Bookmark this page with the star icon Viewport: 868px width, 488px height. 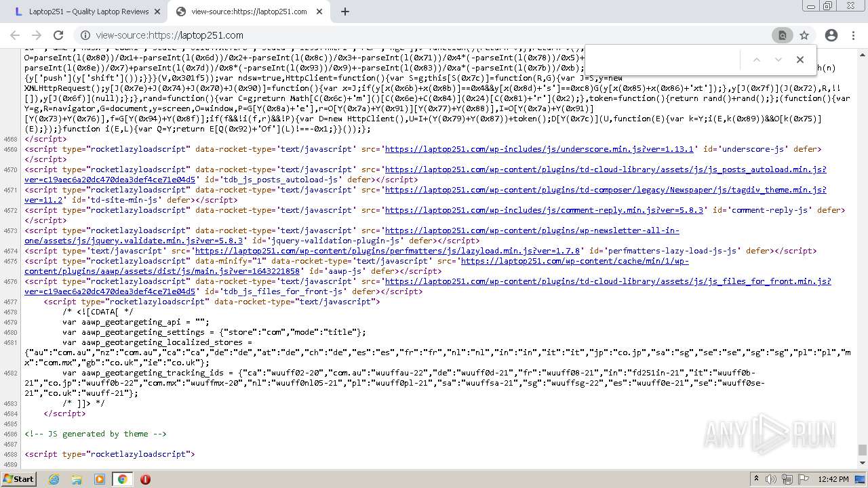pyautogui.click(x=804, y=35)
